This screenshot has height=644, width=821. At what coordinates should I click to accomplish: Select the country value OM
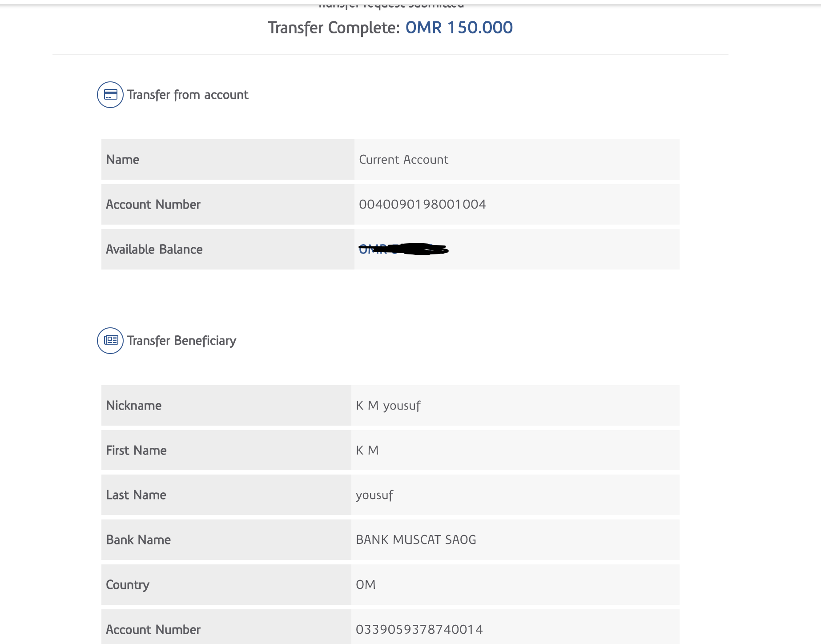366,585
